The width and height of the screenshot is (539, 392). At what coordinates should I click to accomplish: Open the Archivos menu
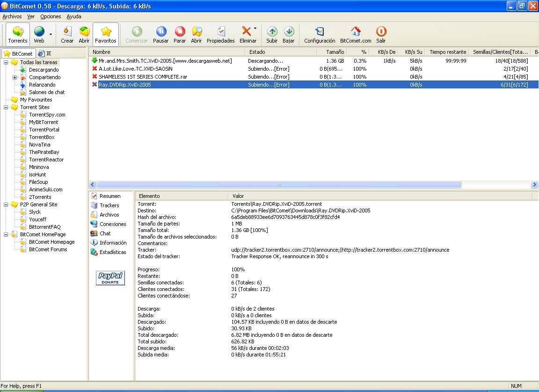(x=12, y=16)
